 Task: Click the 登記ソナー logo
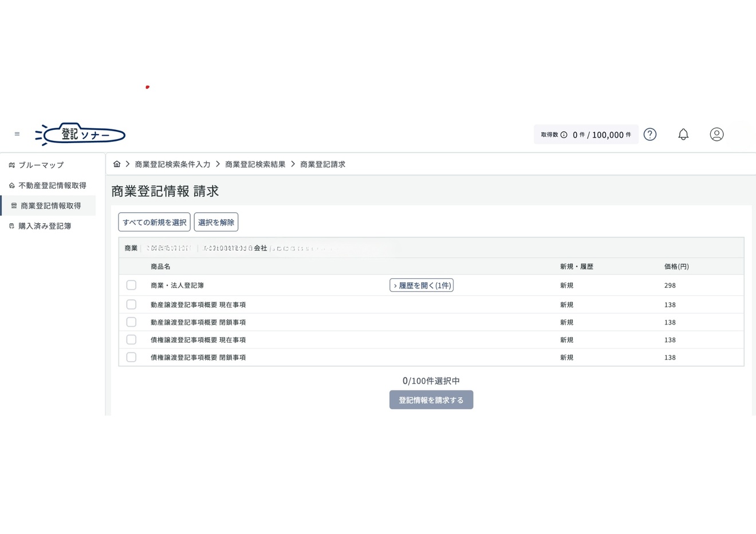(80, 135)
